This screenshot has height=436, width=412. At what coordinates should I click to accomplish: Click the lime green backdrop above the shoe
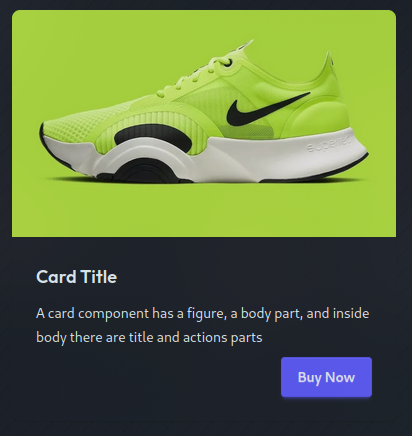(133, 33)
